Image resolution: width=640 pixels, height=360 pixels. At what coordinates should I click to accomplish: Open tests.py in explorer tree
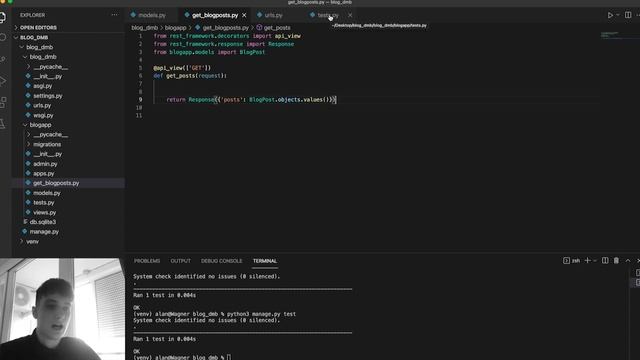pyautogui.click(x=44, y=203)
